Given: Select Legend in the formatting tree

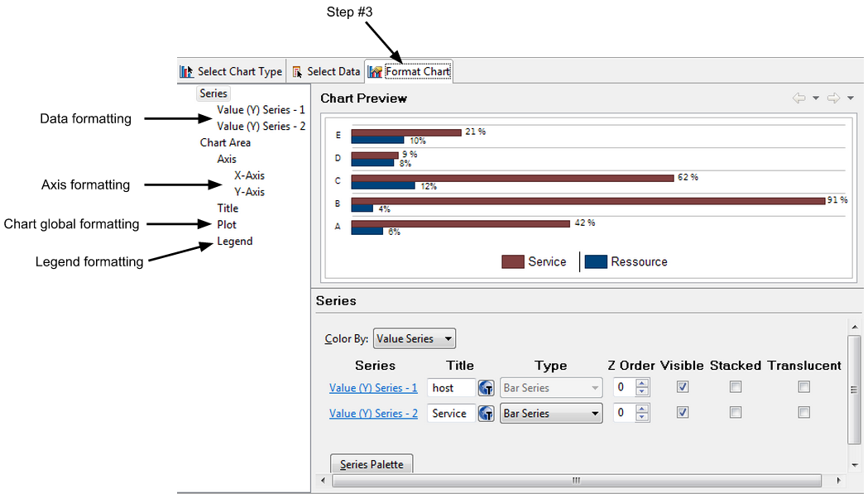Looking at the screenshot, I should coord(235,242).
